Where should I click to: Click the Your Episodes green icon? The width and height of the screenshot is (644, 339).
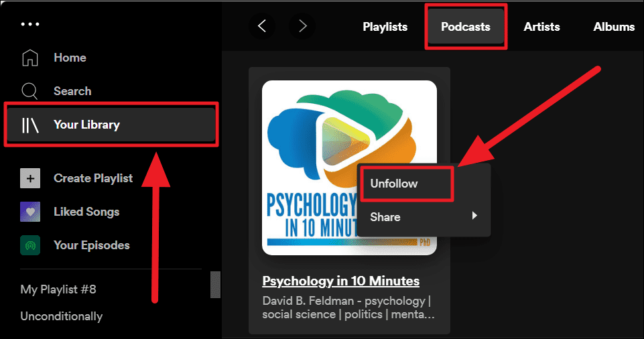pos(30,245)
